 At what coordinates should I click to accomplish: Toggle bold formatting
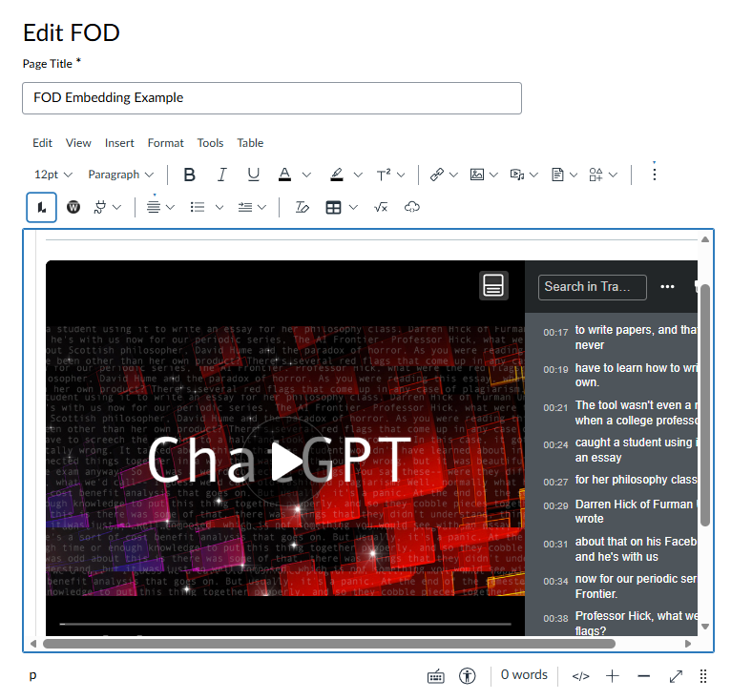click(190, 175)
